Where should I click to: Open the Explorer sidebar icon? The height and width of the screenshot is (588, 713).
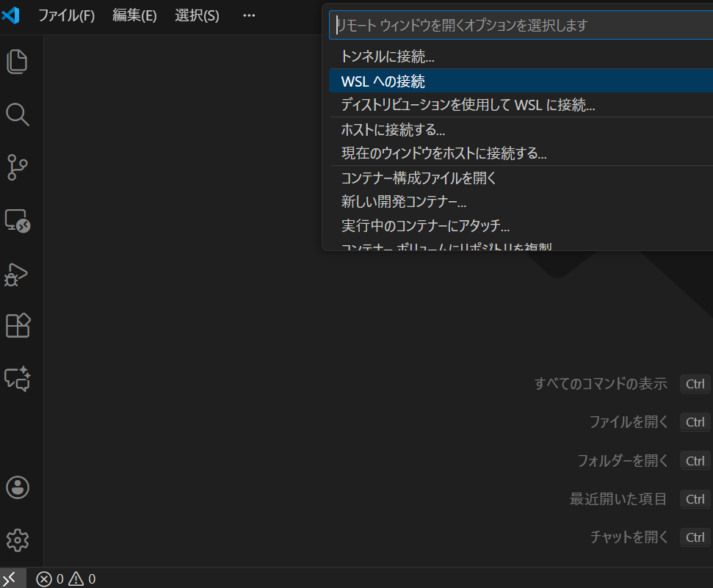click(x=17, y=62)
